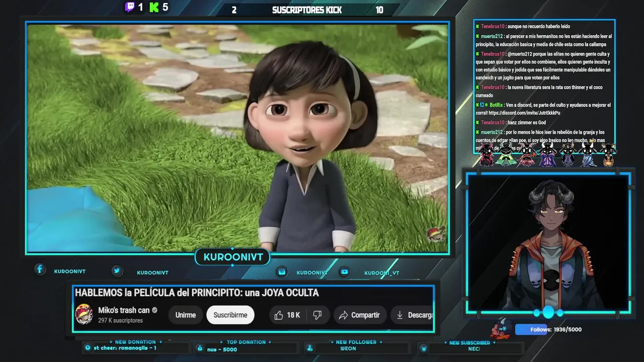Click the KUROONIVT label next to the Facebook icon

(70, 271)
